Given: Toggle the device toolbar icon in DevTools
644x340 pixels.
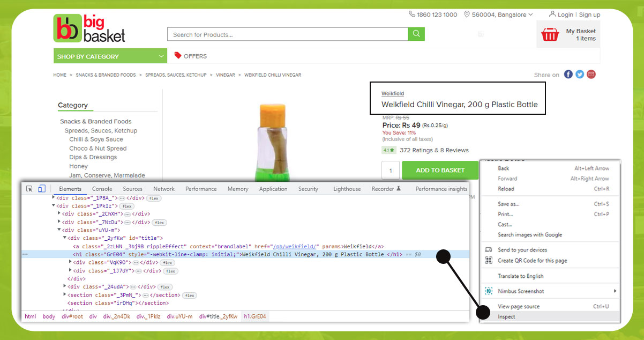Looking at the screenshot, I should click(x=42, y=189).
